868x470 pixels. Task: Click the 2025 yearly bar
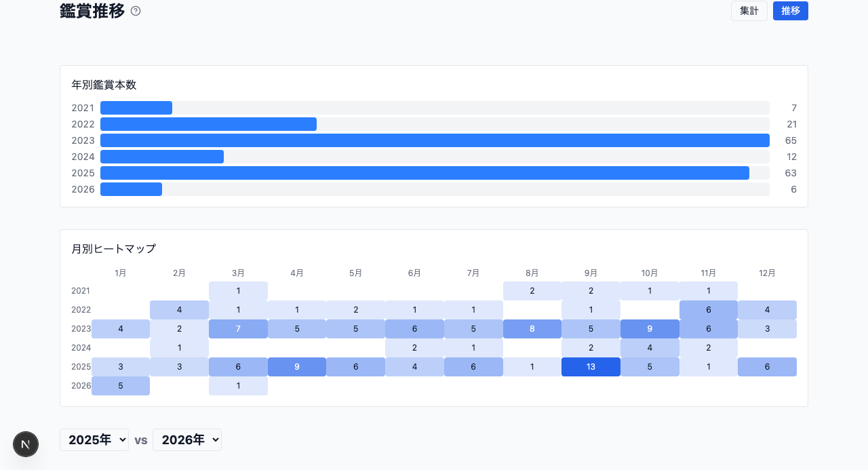click(x=425, y=173)
